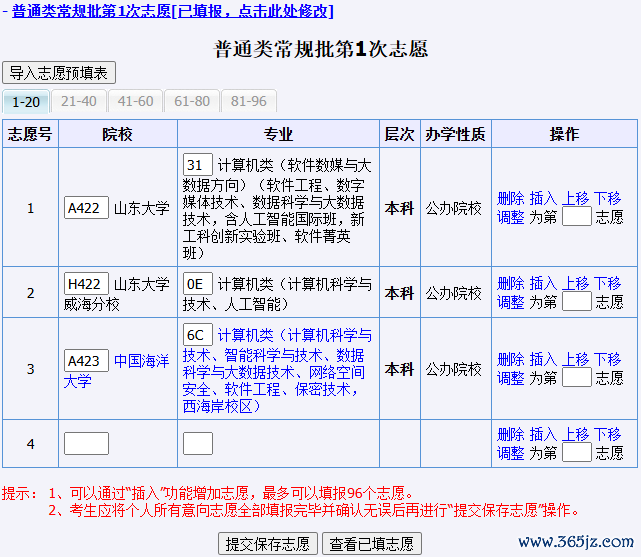Switch to the 61-80 tab
Screen dimensions: 641x557
coord(192,101)
